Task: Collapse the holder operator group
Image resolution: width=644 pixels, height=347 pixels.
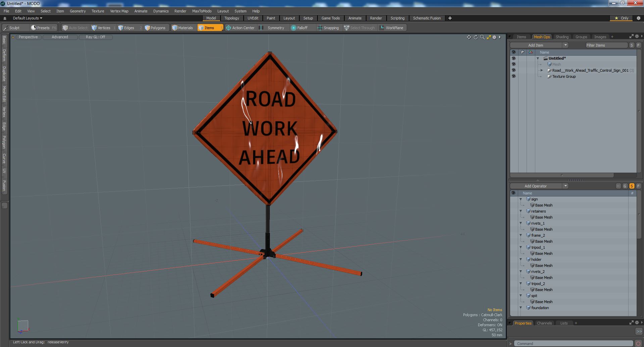Action: tap(521, 259)
